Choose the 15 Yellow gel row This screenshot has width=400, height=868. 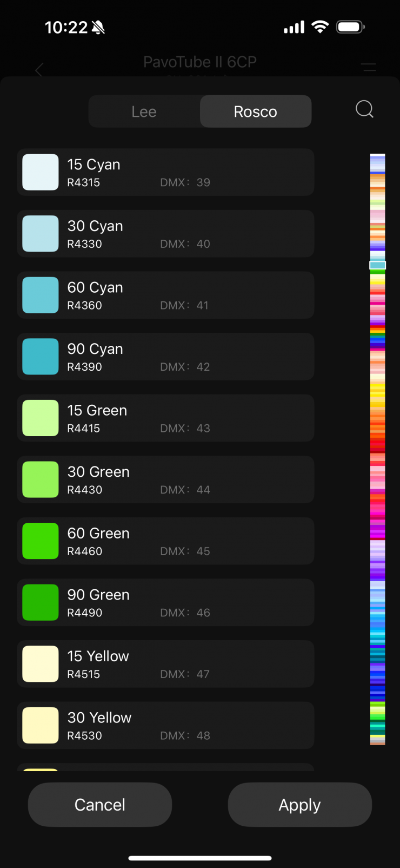165,664
